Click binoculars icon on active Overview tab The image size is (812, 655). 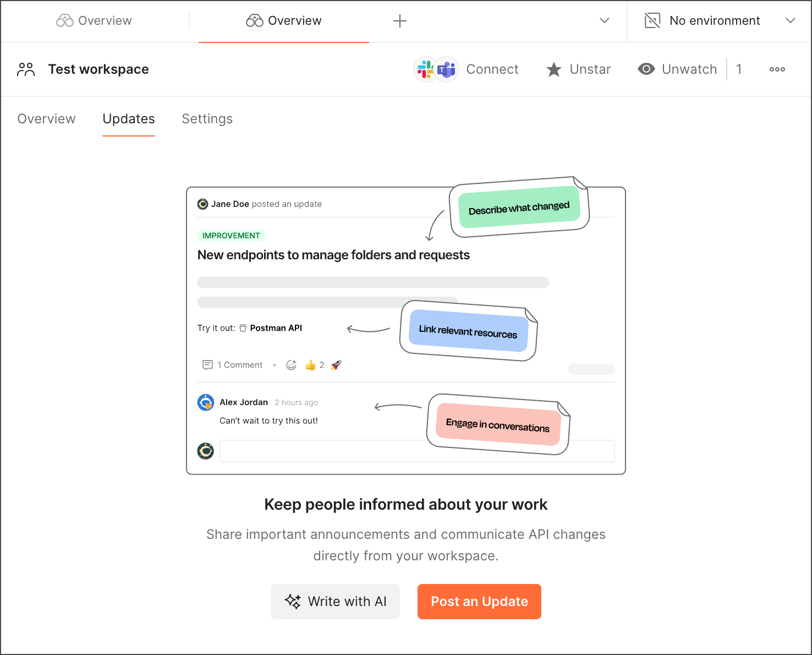point(254,21)
